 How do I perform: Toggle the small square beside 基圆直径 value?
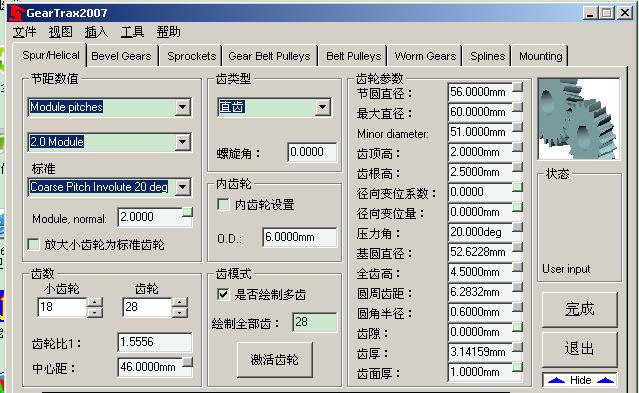(518, 247)
